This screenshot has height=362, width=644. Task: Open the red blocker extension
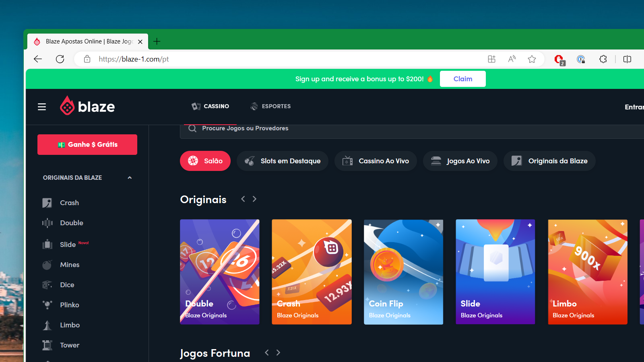click(559, 60)
